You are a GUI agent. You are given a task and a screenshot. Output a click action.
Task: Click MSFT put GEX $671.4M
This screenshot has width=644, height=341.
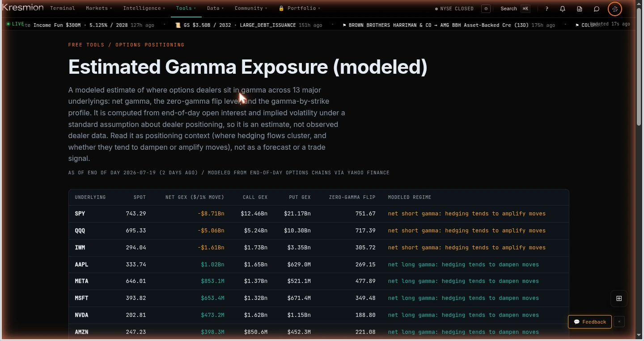299,298
